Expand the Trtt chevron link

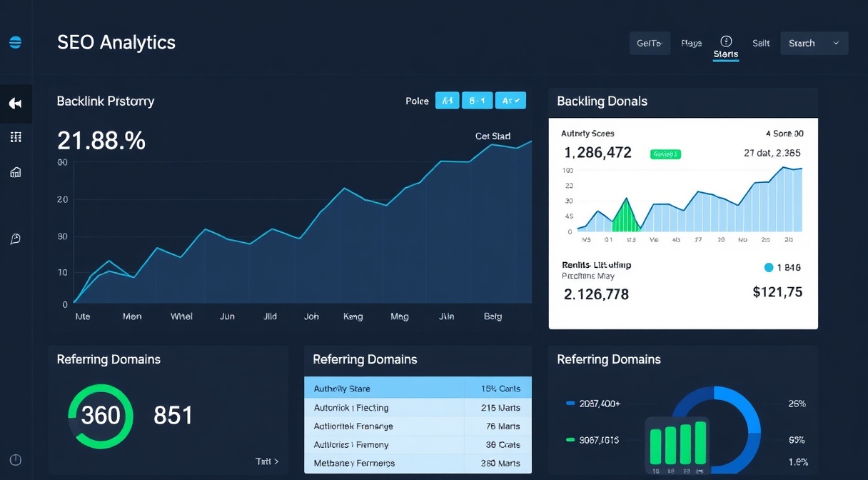click(267, 461)
